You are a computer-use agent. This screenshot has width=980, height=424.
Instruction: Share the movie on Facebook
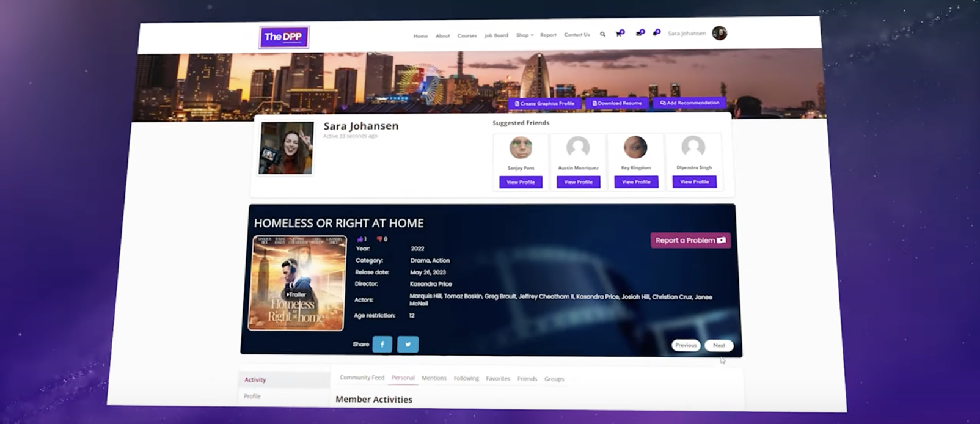(382, 344)
